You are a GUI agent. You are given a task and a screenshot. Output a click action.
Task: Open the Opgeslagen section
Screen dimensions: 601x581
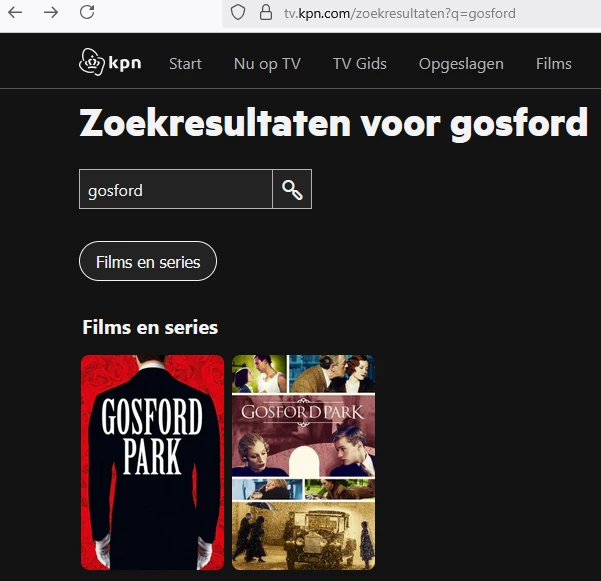pos(461,64)
